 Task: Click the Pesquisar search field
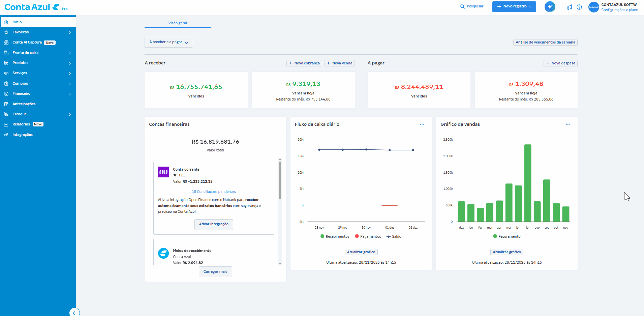tap(472, 6)
